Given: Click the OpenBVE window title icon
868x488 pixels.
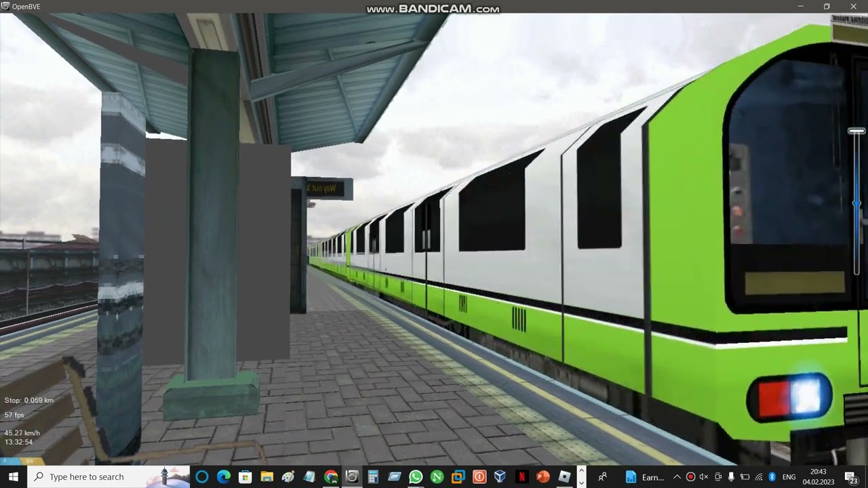Looking at the screenshot, I should [x=5, y=6].
